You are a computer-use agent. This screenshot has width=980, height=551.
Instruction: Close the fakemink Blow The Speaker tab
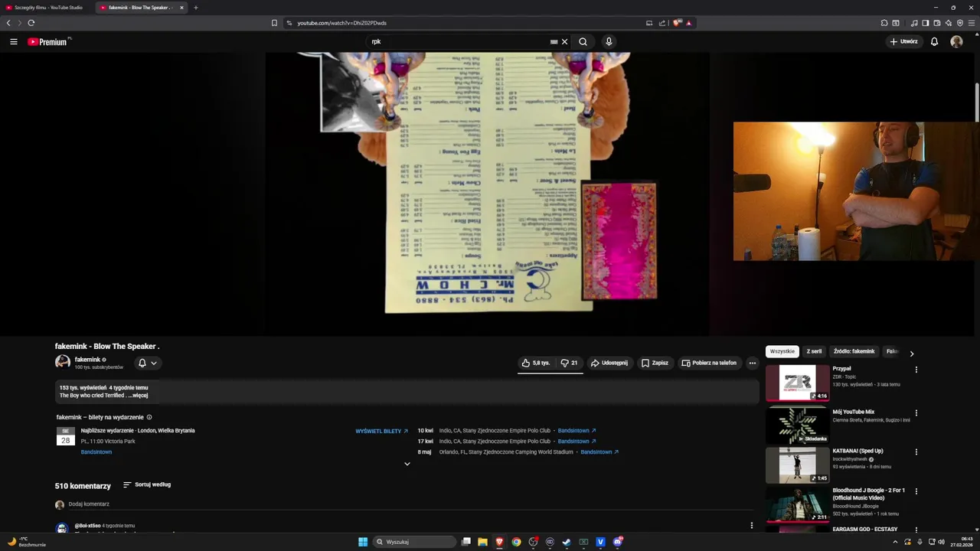pos(181,8)
